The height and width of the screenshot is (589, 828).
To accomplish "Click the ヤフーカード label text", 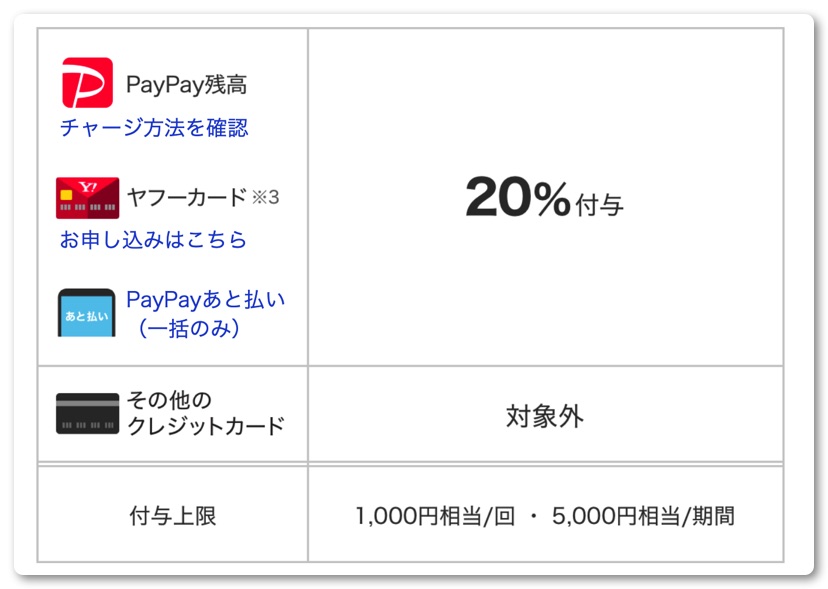I will (x=186, y=197).
